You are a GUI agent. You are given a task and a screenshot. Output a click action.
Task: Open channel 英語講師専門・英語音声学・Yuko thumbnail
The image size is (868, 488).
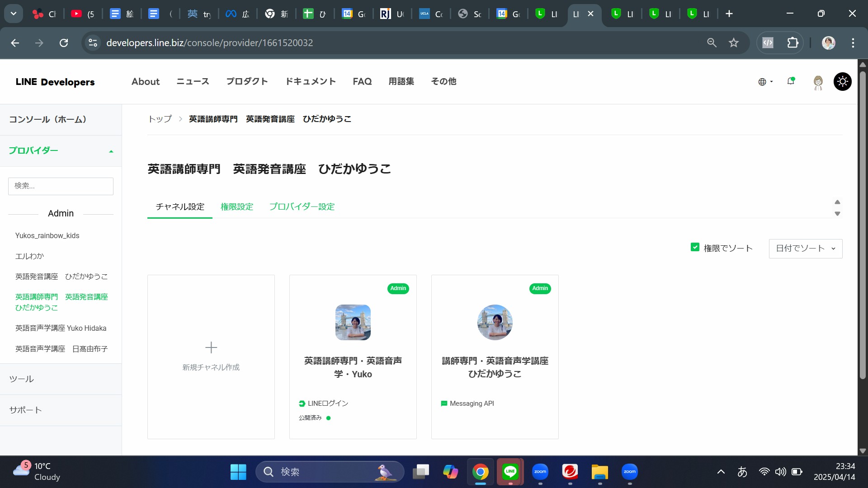click(353, 322)
